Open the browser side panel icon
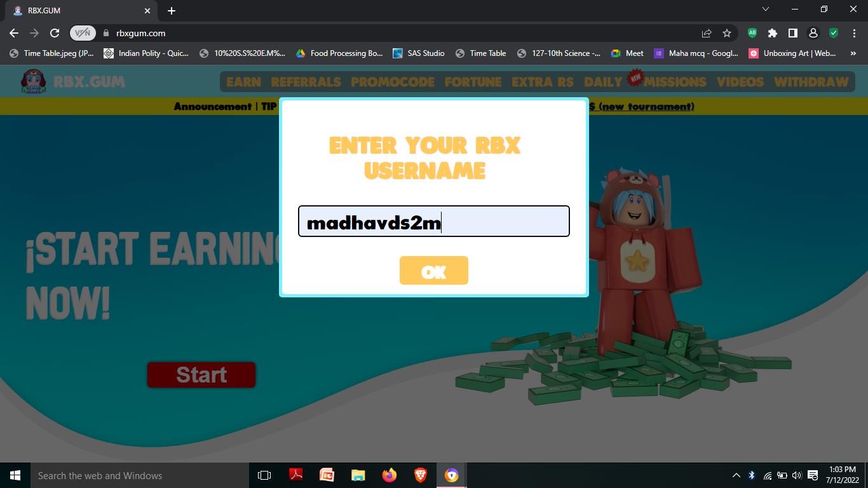The height and width of the screenshot is (488, 868). (x=793, y=33)
